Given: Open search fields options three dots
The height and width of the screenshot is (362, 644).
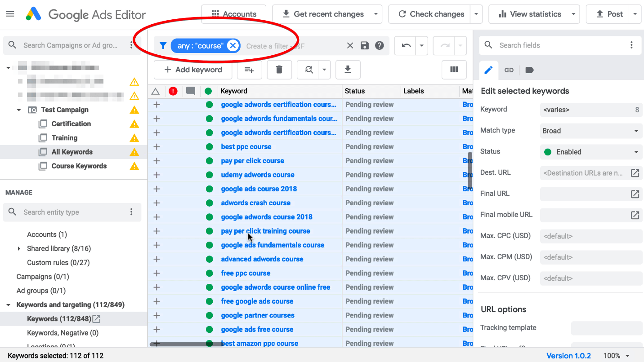Looking at the screenshot, I should point(631,45).
